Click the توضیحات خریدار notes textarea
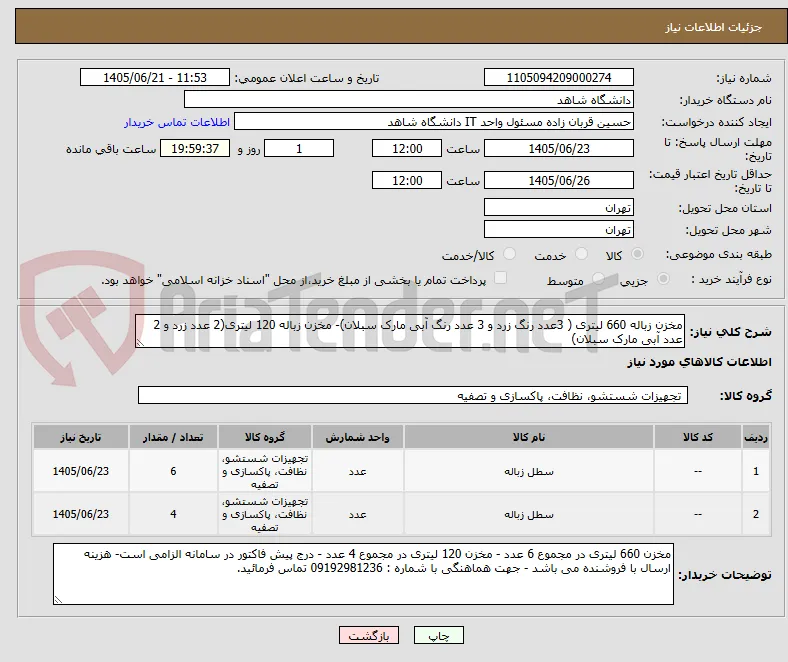Image resolution: width=788 pixels, height=662 pixels. pos(363,574)
